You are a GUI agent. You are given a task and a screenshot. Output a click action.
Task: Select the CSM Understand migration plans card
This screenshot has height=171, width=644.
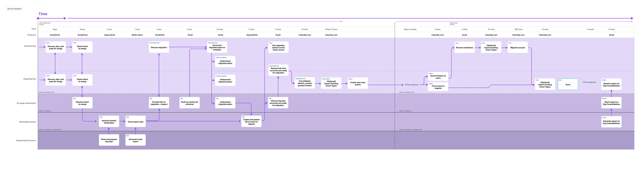point(225,103)
